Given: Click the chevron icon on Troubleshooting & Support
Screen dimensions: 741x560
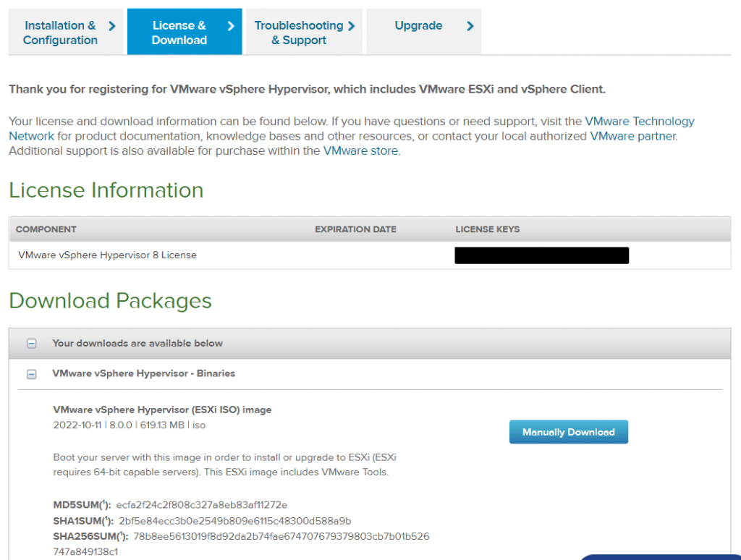Looking at the screenshot, I should coord(352,25).
